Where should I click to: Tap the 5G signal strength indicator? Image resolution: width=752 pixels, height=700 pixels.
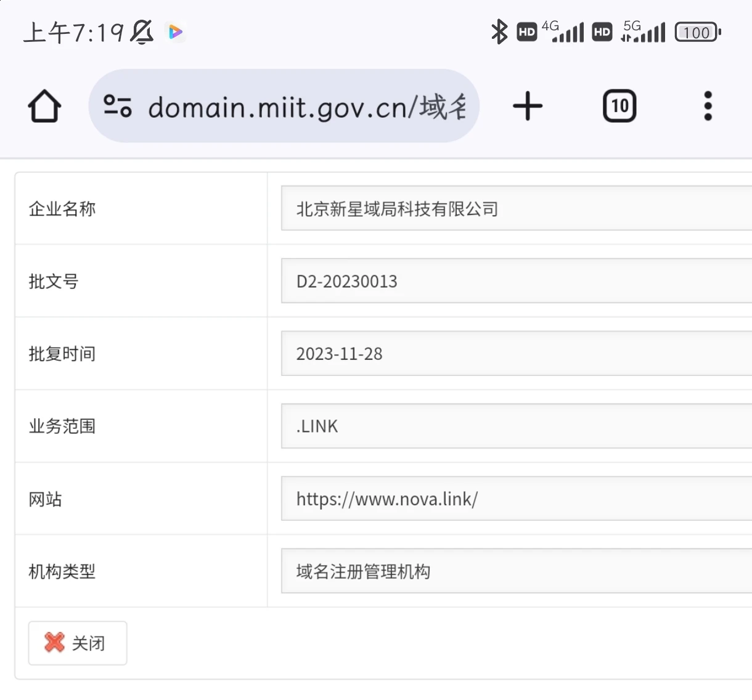coord(644,32)
